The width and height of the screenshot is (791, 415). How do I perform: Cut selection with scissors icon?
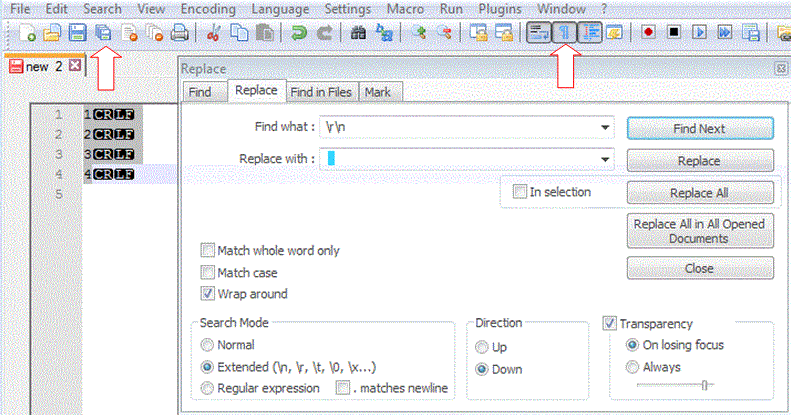[x=213, y=33]
